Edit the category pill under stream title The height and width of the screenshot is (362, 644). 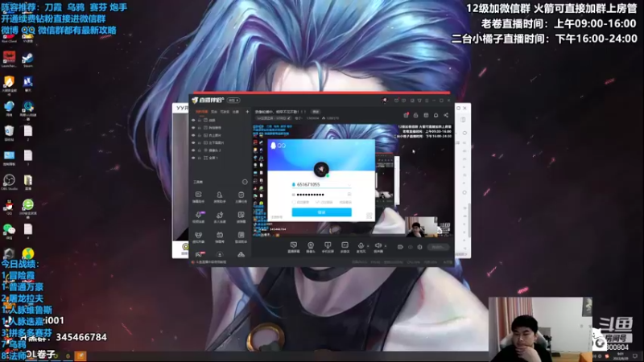click(274, 118)
